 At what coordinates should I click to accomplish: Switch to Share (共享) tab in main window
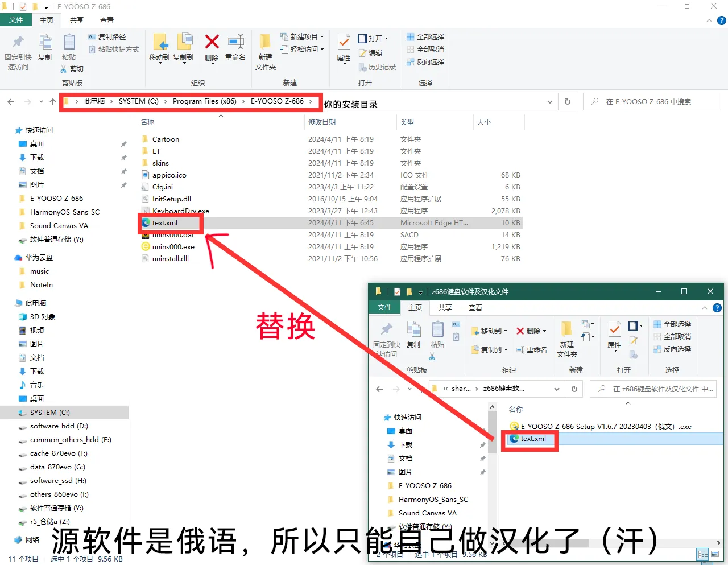click(x=77, y=20)
